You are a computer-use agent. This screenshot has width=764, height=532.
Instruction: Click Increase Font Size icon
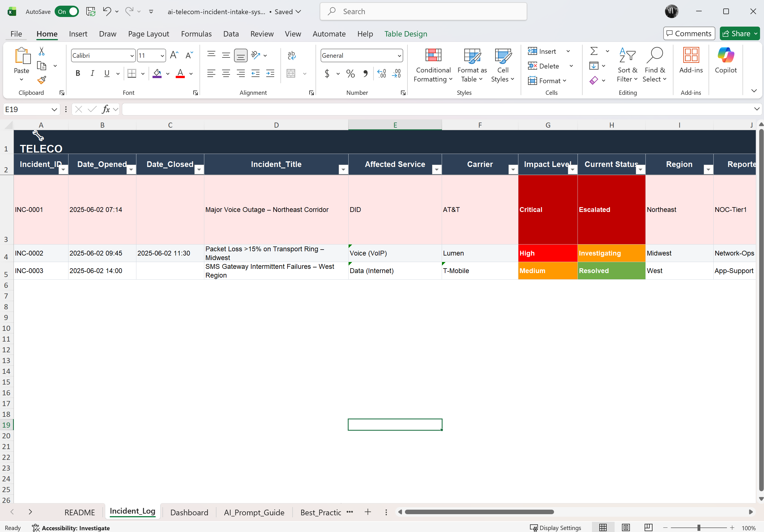[174, 55]
